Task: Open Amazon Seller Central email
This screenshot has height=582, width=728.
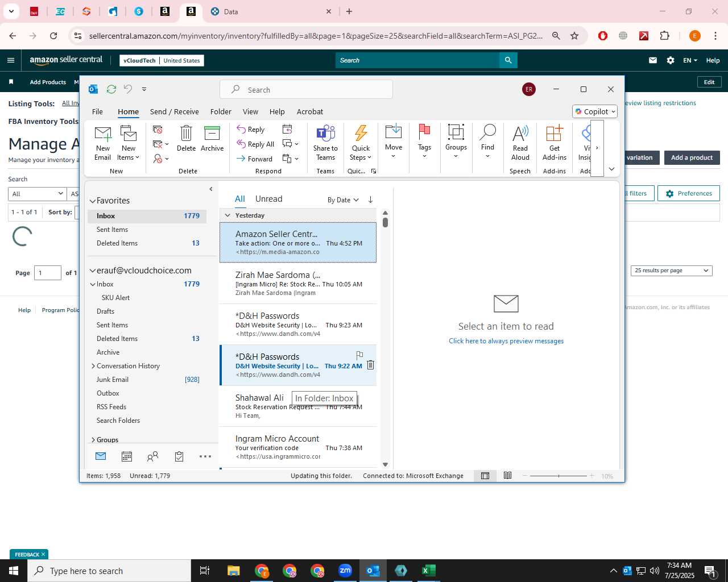Action: [x=298, y=243]
